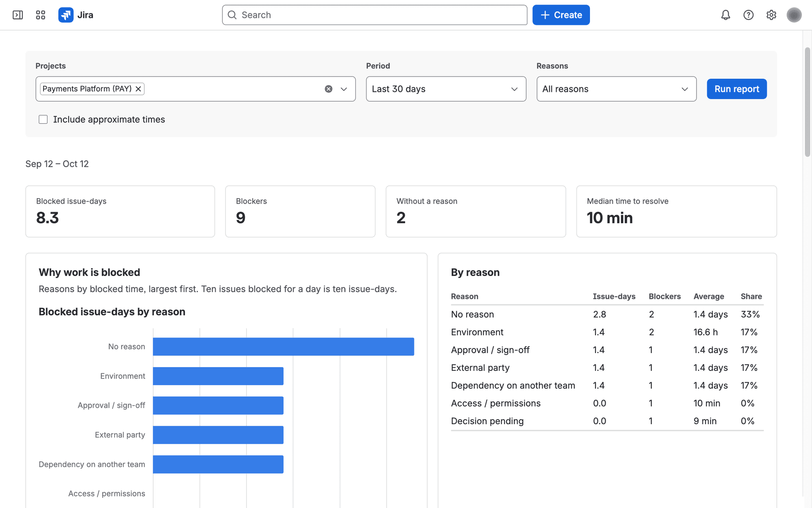Click the Blocked issue-days card

(120, 211)
